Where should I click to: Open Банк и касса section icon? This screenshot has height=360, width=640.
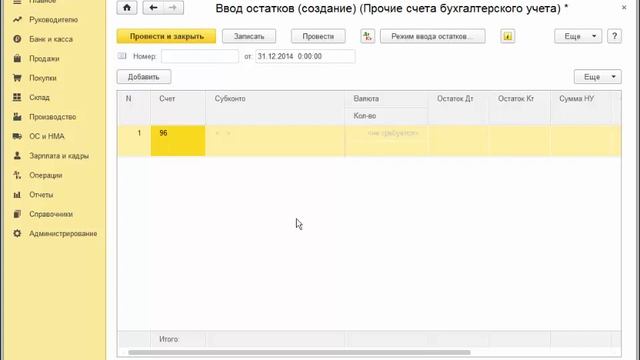click(17, 39)
